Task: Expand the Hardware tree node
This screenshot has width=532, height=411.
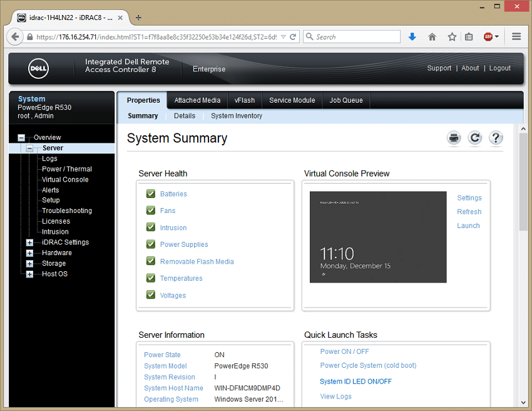Action: [x=30, y=253]
